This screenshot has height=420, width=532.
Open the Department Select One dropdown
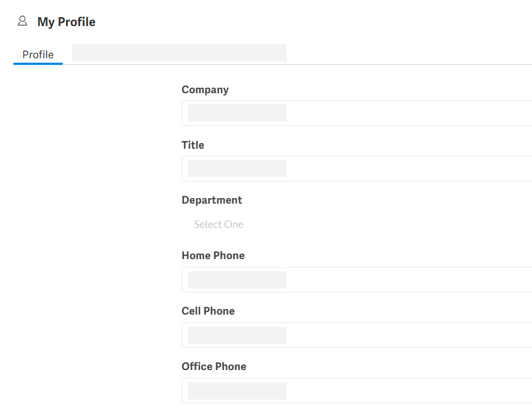click(x=357, y=224)
